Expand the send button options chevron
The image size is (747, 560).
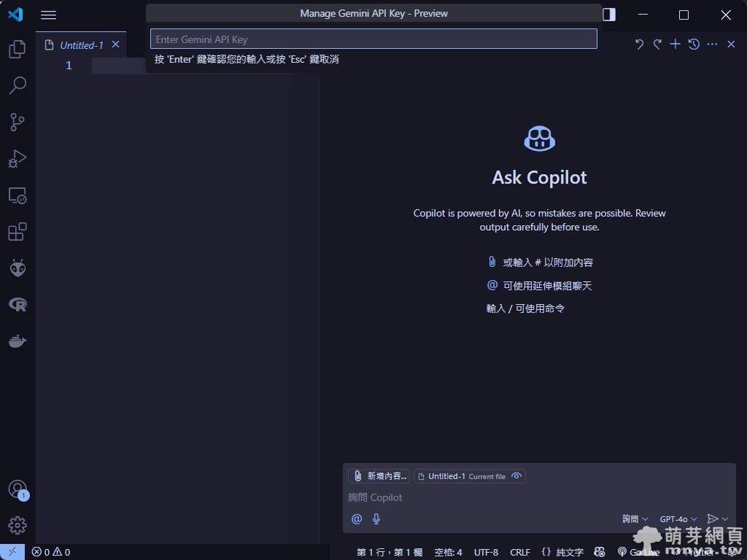tap(726, 519)
